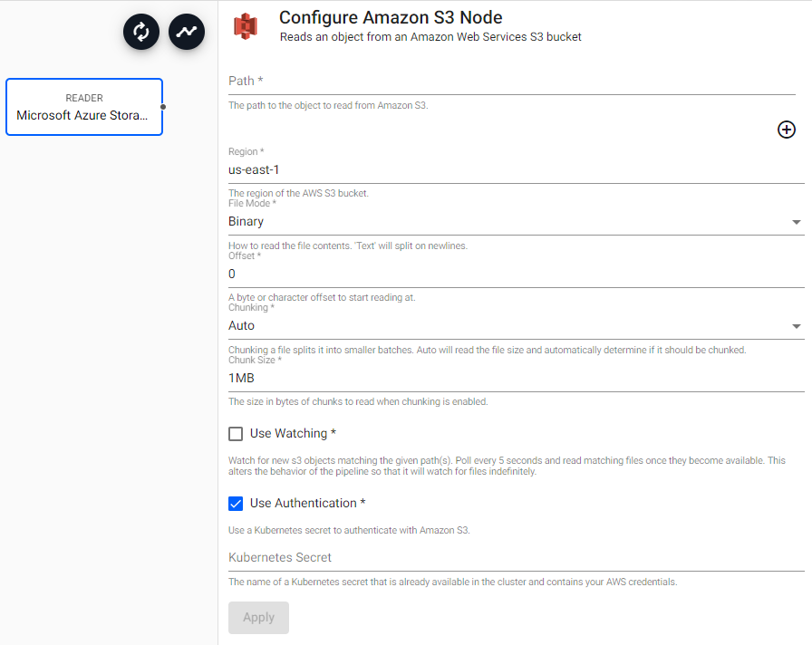Click 'Watch for new s3 objects' description
812x645 pixels.
[x=507, y=466]
